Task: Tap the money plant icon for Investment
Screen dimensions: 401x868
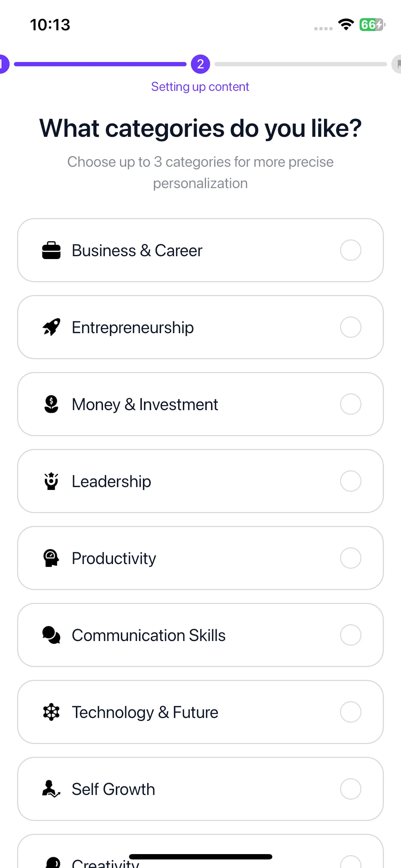Action: [x=51, y=404]
